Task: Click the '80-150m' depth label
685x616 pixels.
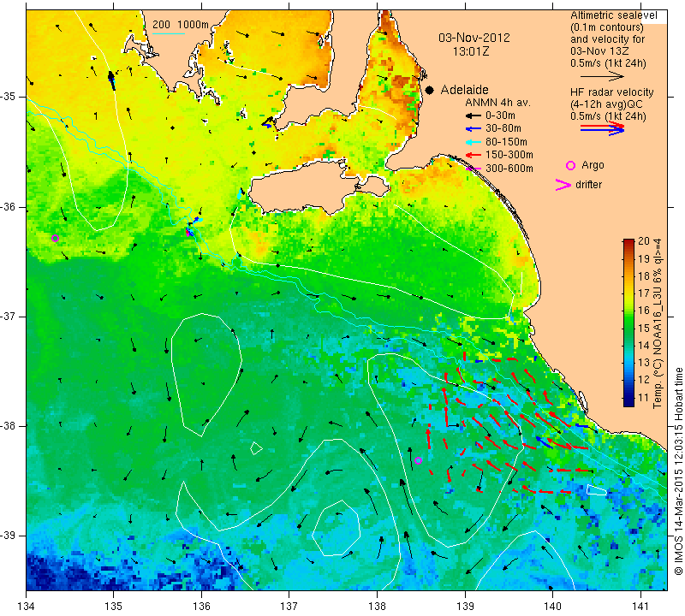Action: tap(506, 142)
